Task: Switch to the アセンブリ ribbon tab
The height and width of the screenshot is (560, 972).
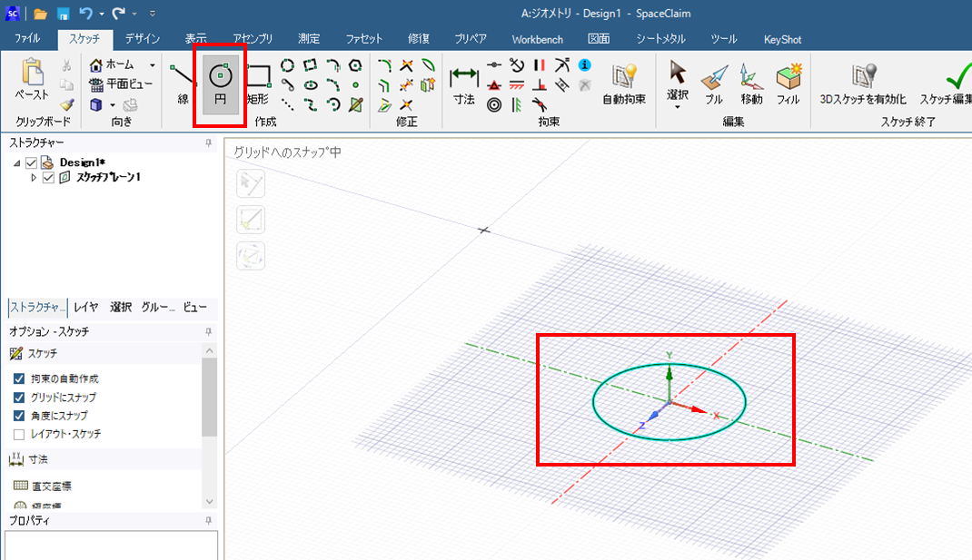Action: 253,39
